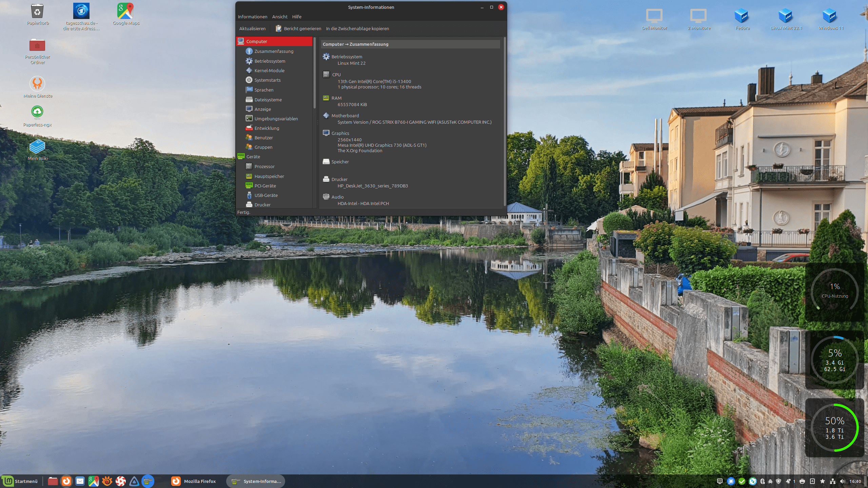The image size is (868, 488).
Task: Collapse the Computer tree category
Action: 256,41
